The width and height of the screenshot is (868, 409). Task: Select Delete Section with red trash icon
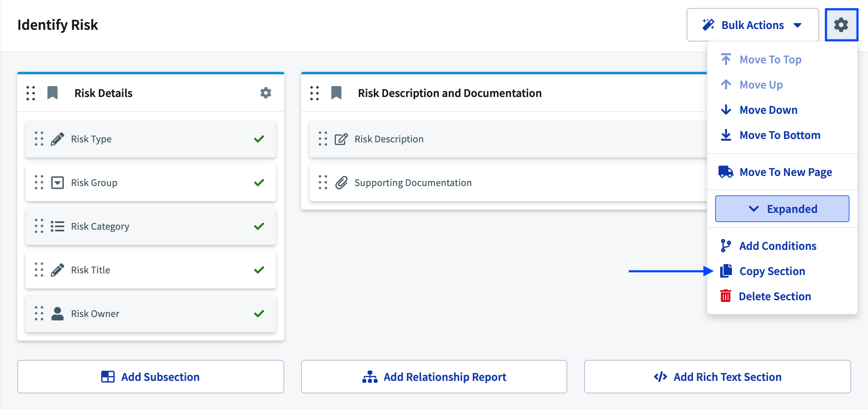(x=774, y=296)
